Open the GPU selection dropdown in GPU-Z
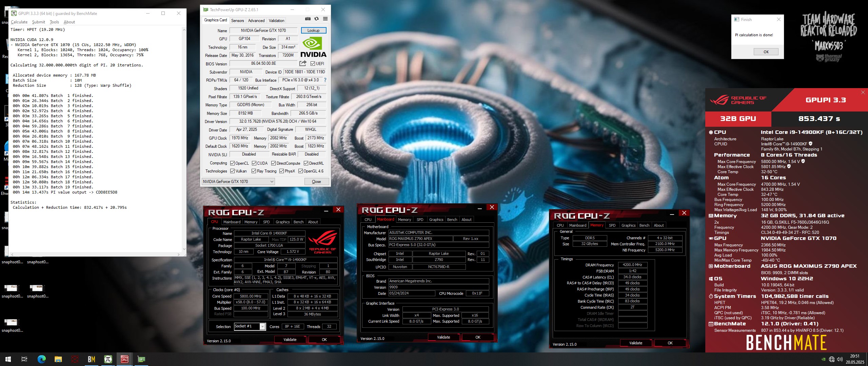The width and height of the screenshot is (868, 366). (238, 182)
